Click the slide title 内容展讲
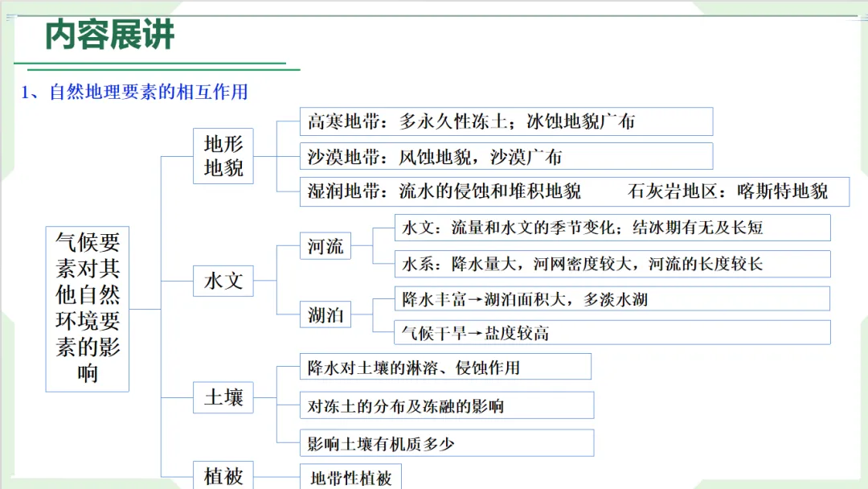Screen dimensions: 868x489 [109, 35]
